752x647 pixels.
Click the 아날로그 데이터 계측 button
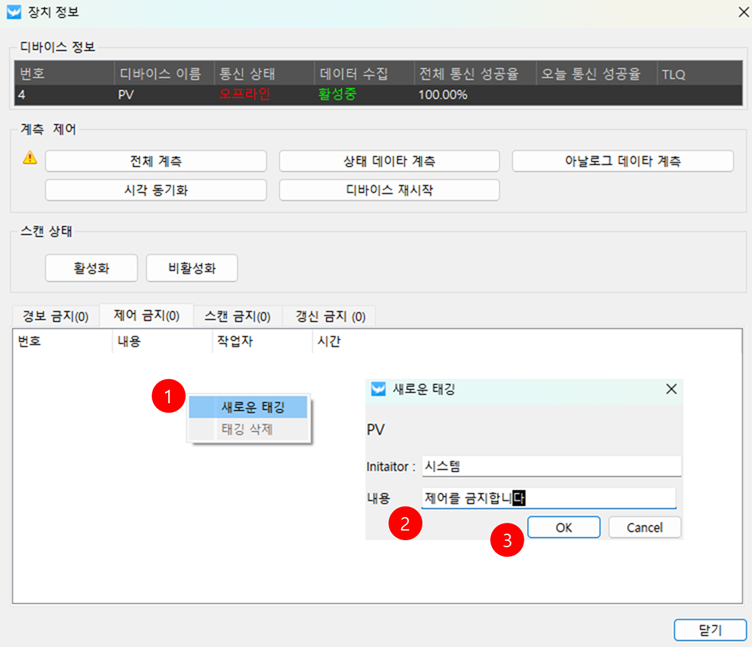(623, 161)
